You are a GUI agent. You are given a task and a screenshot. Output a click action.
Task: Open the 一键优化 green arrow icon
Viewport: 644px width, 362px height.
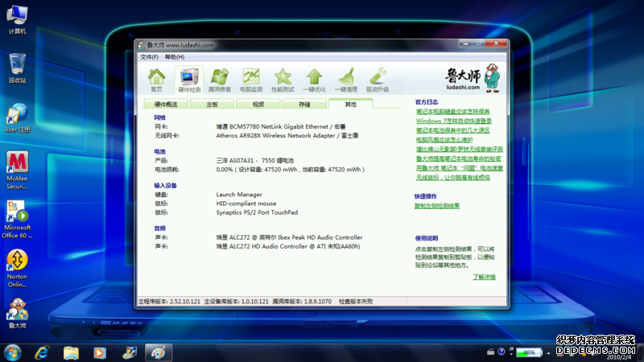(x=314, y=80)
